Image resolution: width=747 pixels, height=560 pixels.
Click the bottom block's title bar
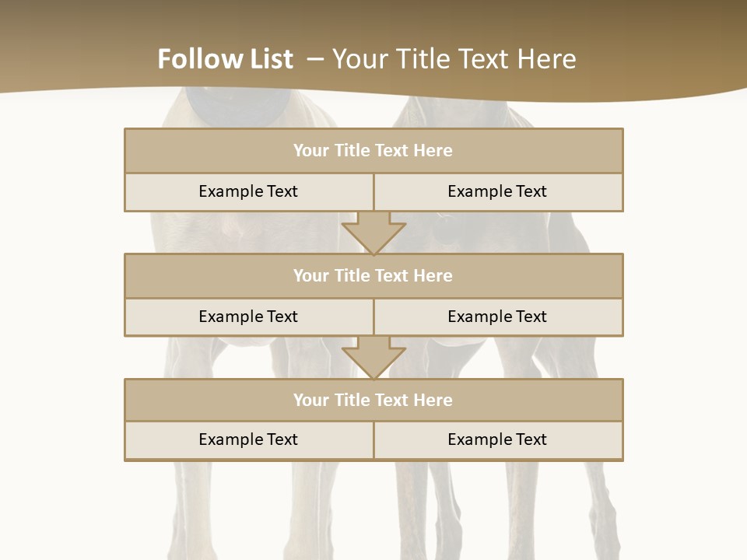pos(373,400)
